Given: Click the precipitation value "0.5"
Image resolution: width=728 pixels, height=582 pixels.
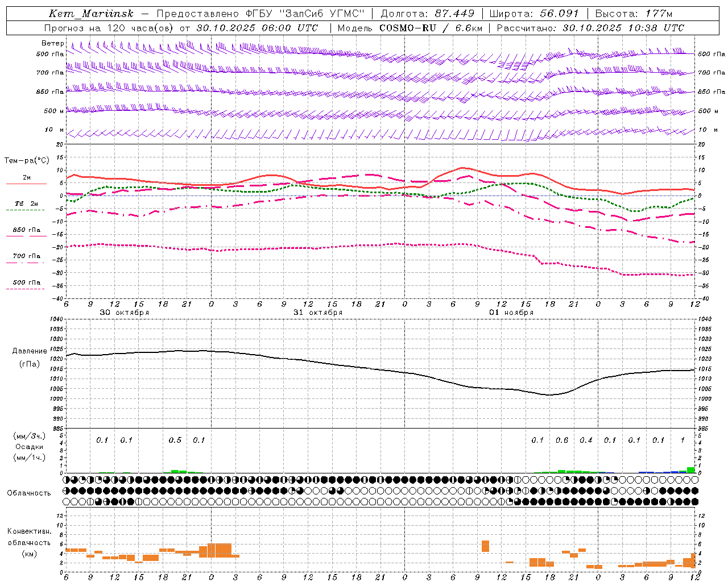Looking at the screenshot, I should (x=175, y=440).
